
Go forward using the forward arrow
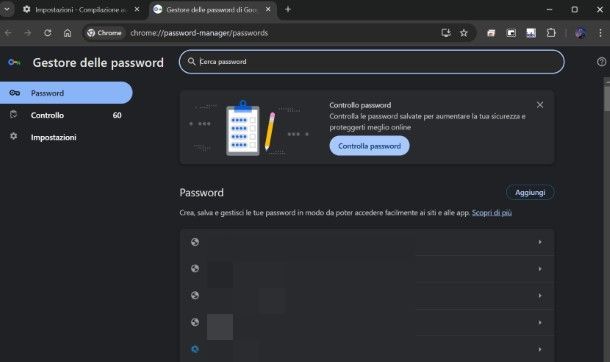tap(28, 33)
